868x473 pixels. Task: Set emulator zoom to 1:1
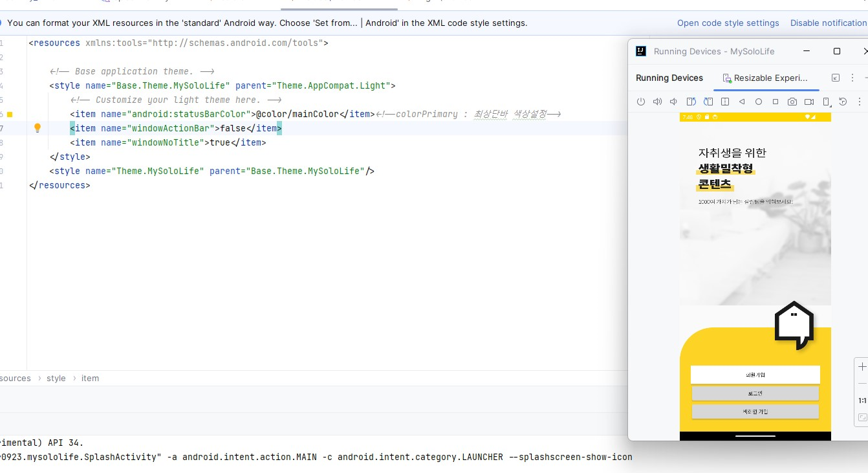click(862, 401)
